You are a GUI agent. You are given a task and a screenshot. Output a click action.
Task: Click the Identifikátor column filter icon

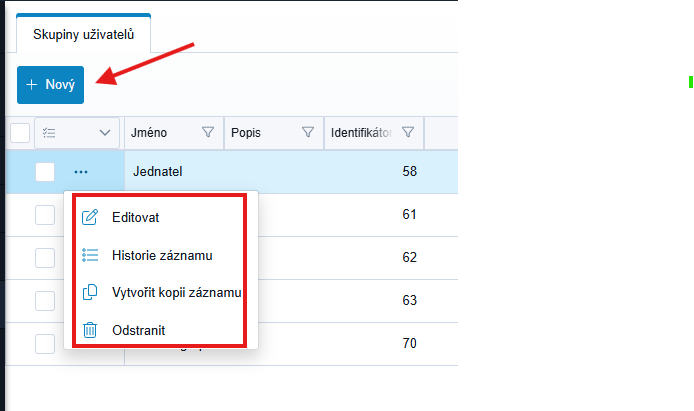(408, 132)
